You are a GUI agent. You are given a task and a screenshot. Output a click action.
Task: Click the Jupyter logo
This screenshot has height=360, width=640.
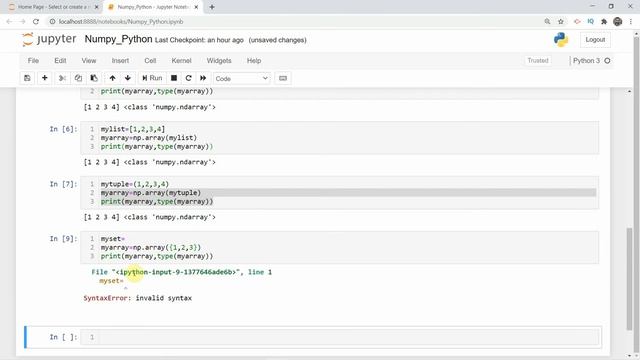coord(49,39)
